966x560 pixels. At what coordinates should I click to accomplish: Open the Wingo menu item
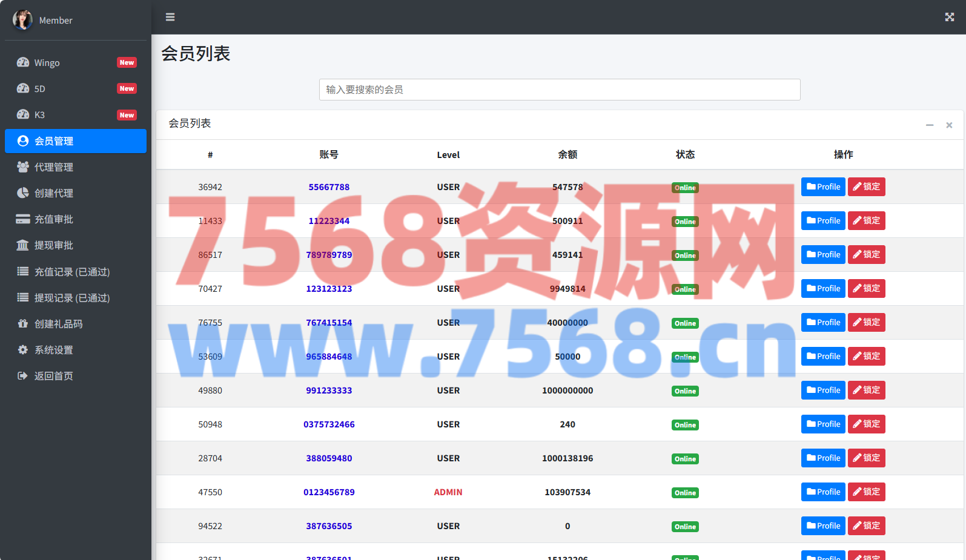click(x=47, y=63)
